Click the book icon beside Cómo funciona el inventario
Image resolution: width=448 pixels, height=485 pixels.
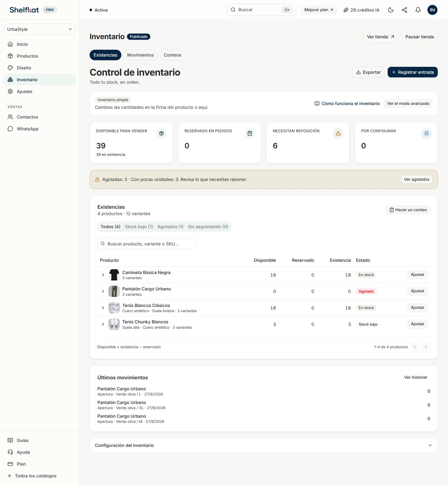(x=317, y=104)
